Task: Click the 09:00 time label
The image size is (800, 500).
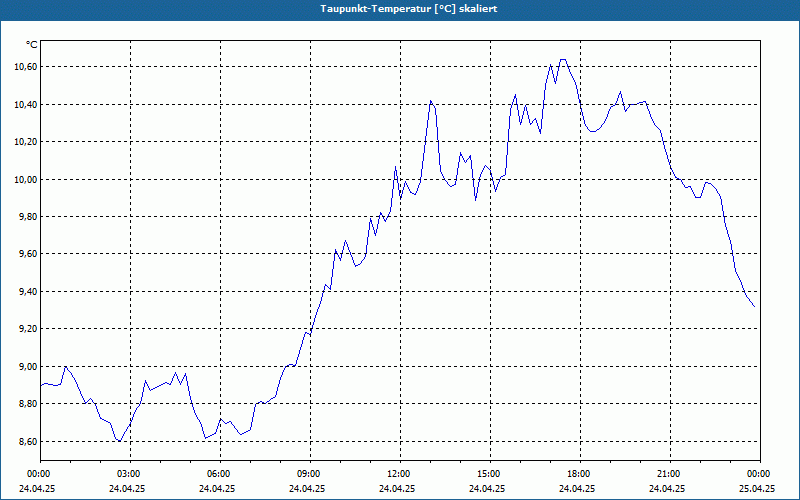Action: point(310,474)
